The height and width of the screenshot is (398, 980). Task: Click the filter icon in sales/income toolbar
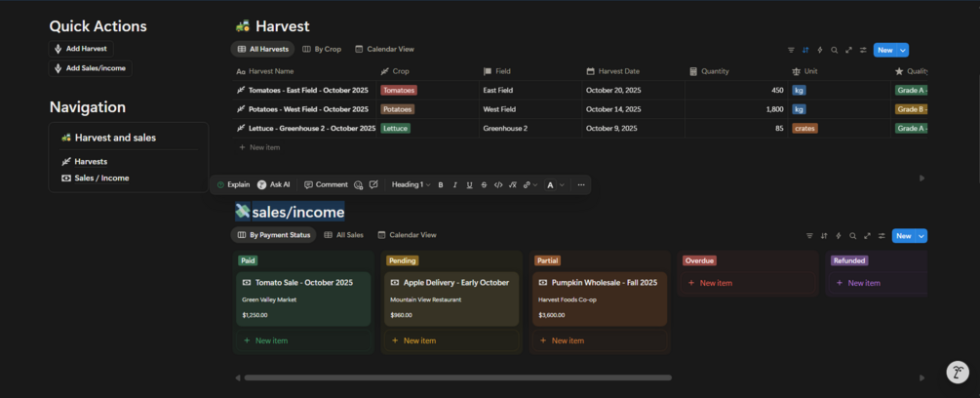810,235
